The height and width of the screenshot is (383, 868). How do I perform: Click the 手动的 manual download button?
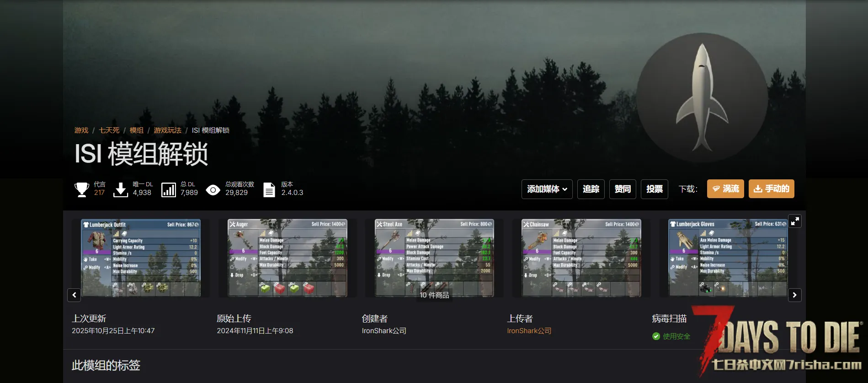pyautogui.click(x=771, y=189)
